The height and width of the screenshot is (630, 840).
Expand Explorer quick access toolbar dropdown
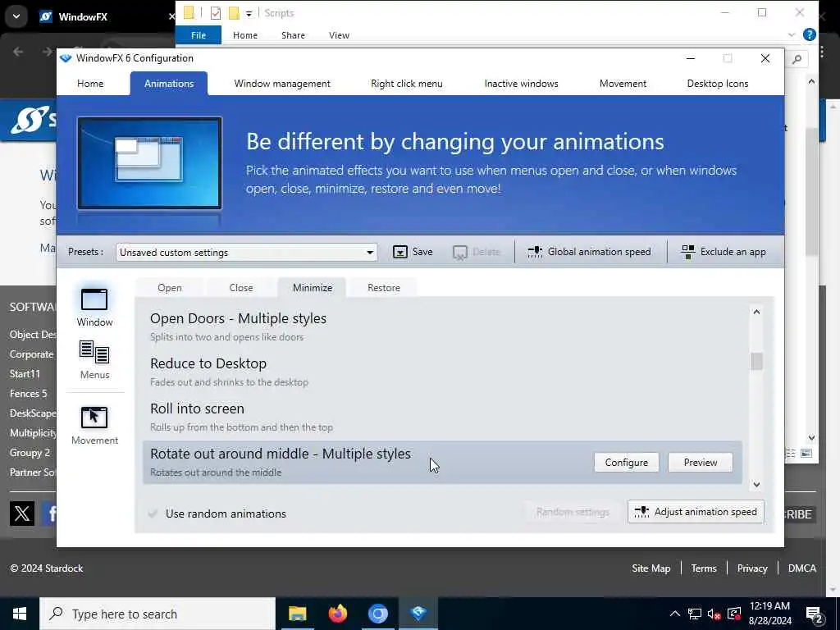pos(249,14)
